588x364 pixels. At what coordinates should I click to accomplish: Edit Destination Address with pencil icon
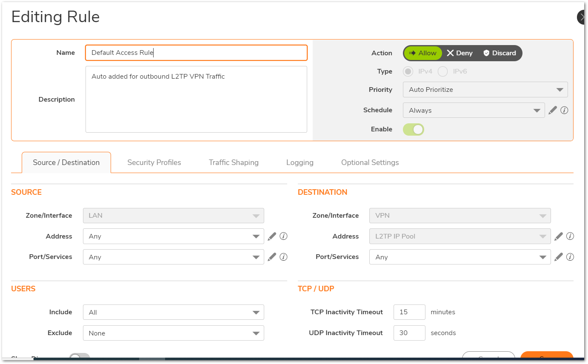(x=559, y=236)
